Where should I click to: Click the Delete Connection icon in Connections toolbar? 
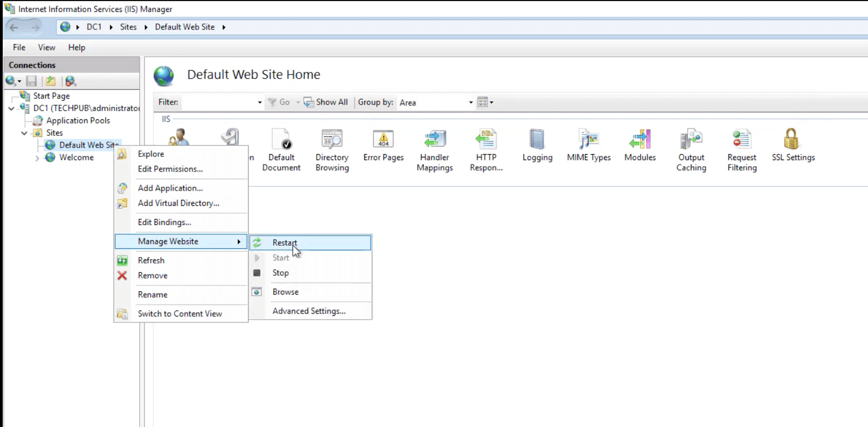[70, 81]
